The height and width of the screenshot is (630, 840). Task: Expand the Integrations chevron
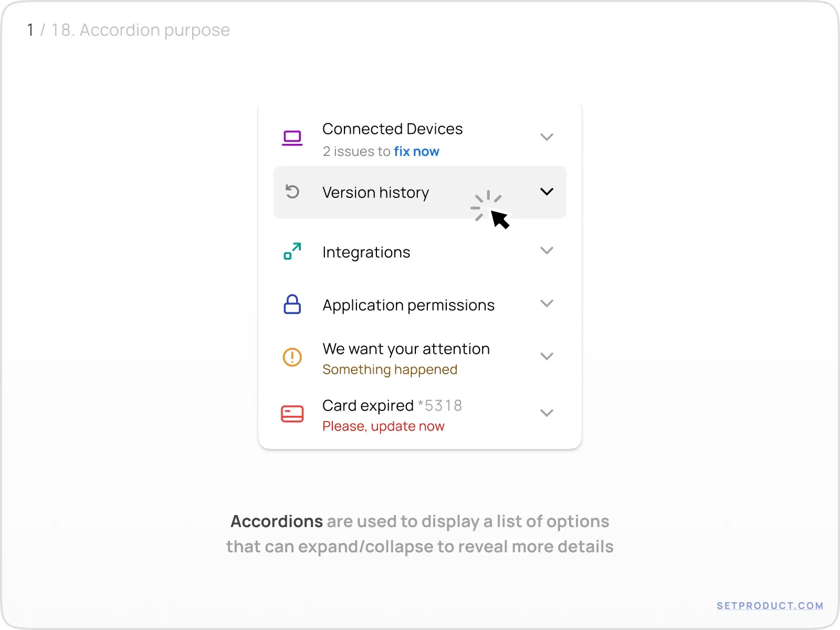pos(547,250)
